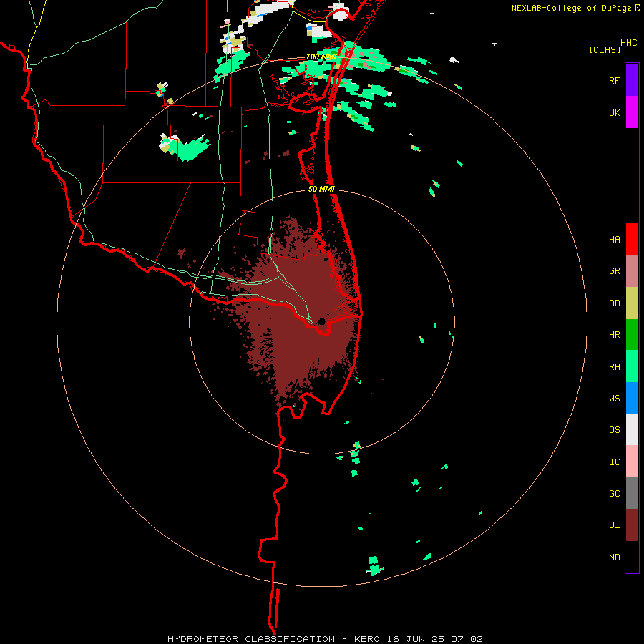The width and height of the screenshot is (644, 644).
Task: Click the 'HYDROMETEOR CLASSIFICATION' title text at bottom
Action: [251, 639]
